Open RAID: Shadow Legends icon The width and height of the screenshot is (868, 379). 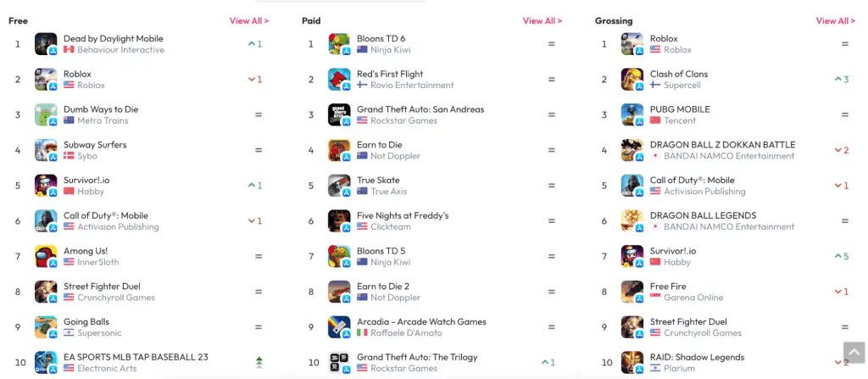[x=632, y=362]
